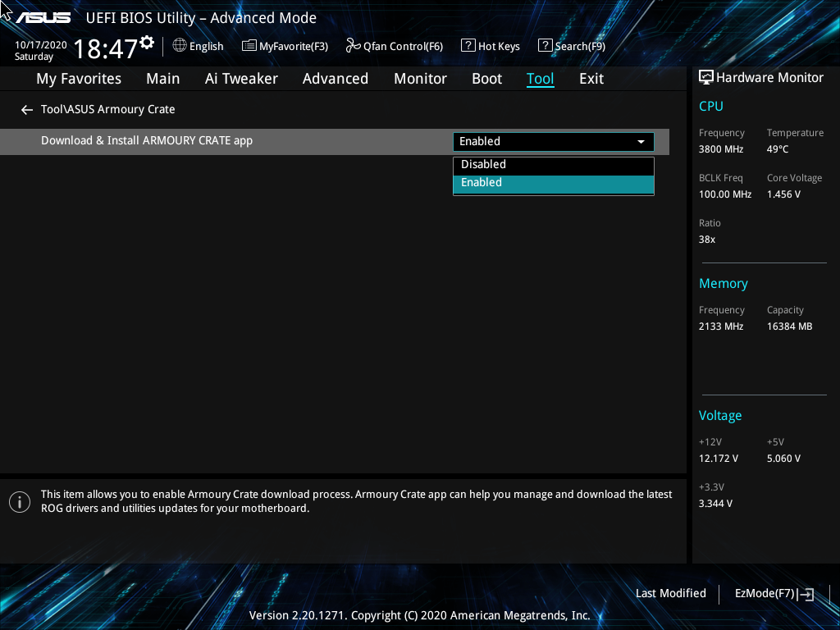Screen dimensions: 840x630
Task: Click the info icon beside the help description
Action: (x=20, y=502)
